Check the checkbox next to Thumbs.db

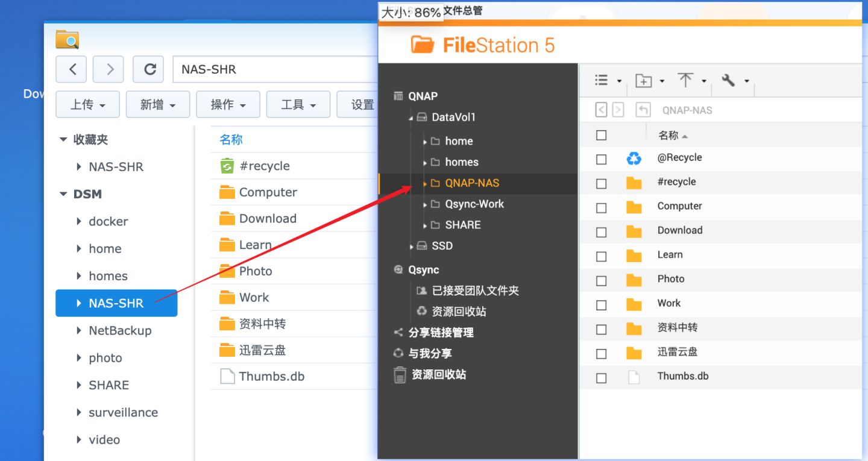click(600, 377)
